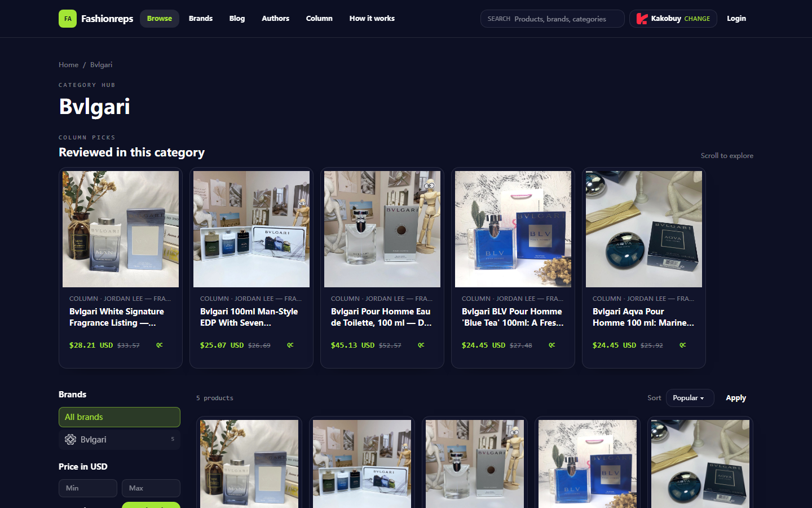
Task: Expand the Popular sort dropdown
Action: click(x=690, y=398)
